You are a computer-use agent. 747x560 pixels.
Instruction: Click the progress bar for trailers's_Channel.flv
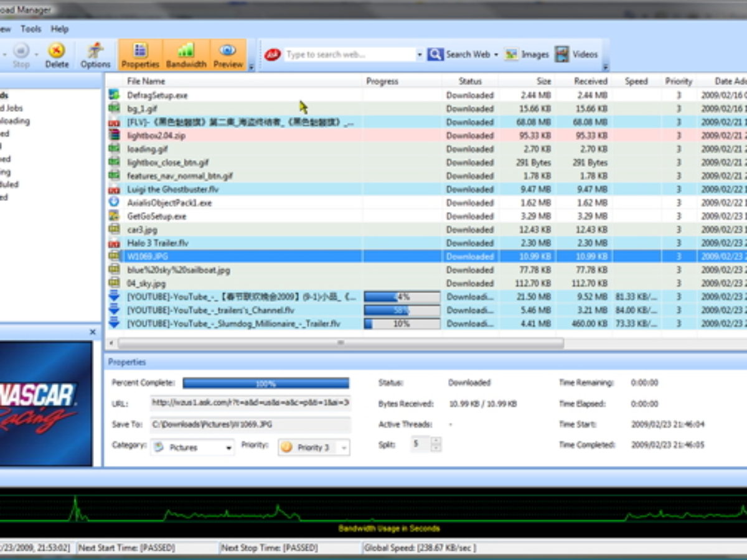(402, 310)
